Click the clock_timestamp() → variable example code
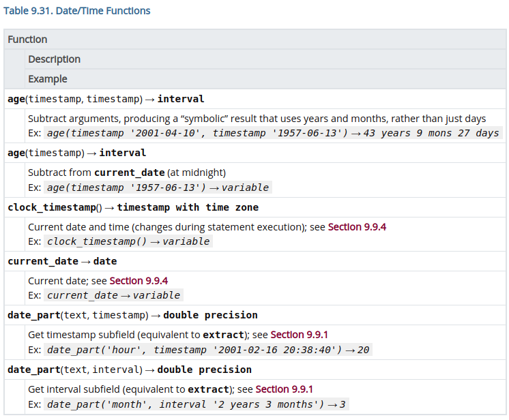The height and width of the screenshot is (420, 509). [128, 241]
